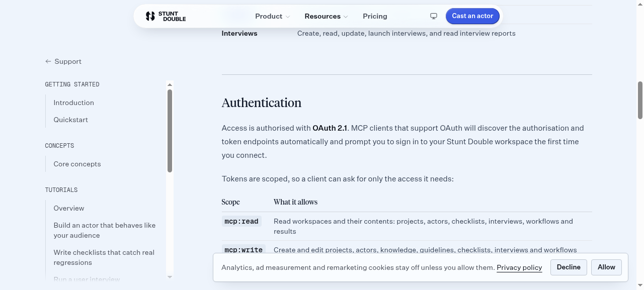The image size is (644, 290).
Task: Click the Scope column header
Action: (230, 202)
